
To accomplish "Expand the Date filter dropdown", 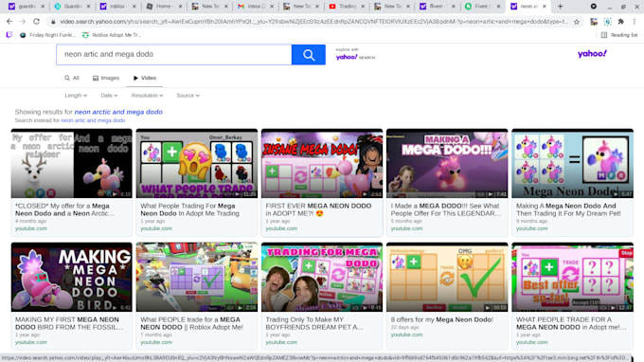I will [x=109, y=96].
